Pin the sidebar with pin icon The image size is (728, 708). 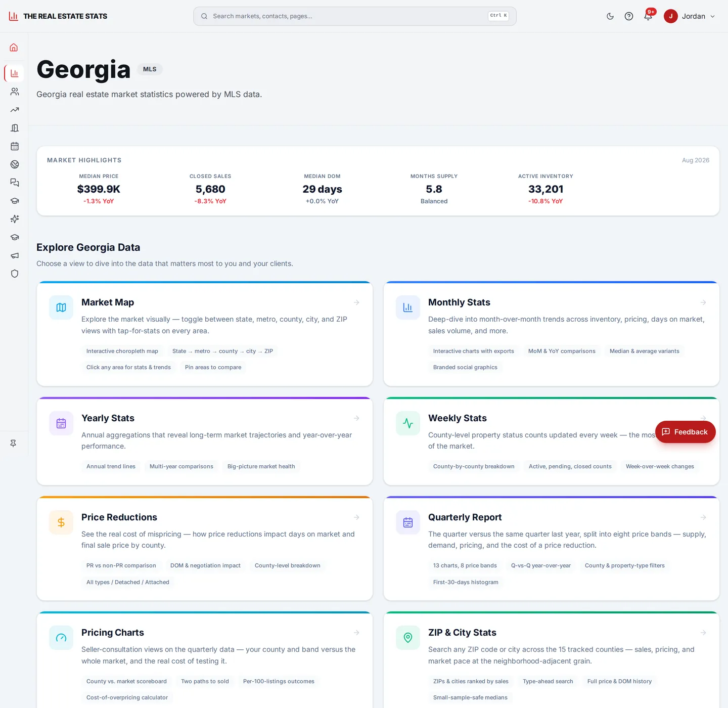point(13,444)
